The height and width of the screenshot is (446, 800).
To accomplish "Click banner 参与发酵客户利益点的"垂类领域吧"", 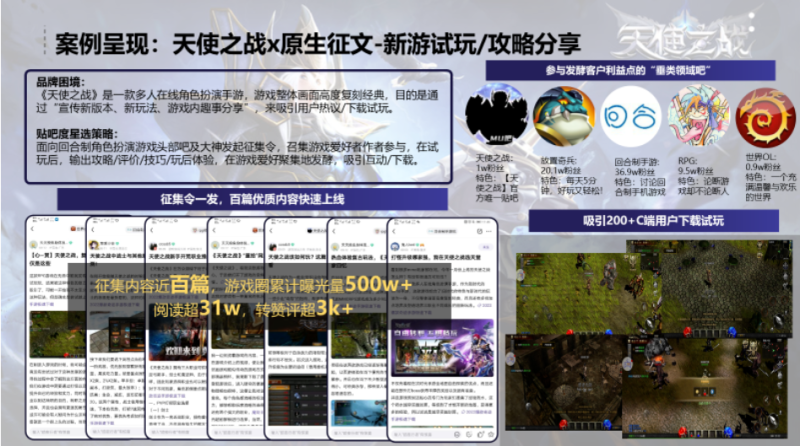I will point(630,70).
